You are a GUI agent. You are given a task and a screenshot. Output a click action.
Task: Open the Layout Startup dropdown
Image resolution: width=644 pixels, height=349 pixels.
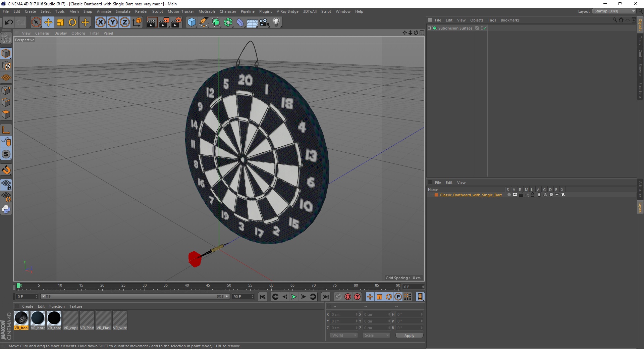coord(614,11)
